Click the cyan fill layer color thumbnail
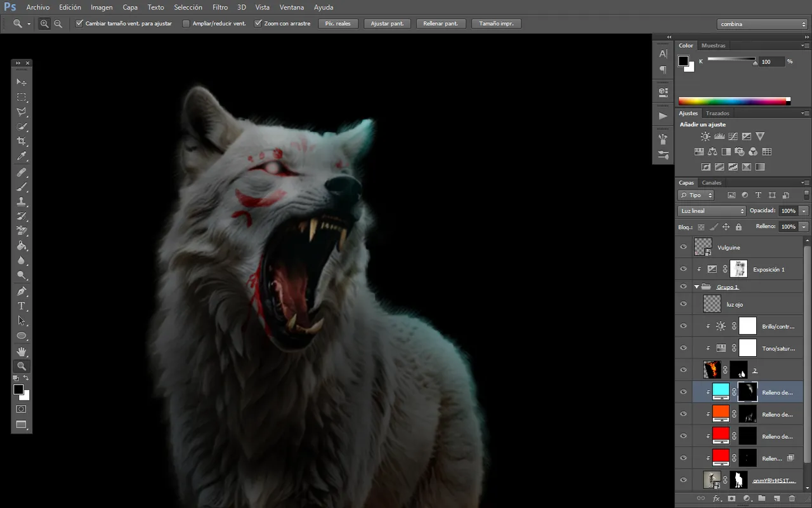812x508 pixels. pyautogui.click(x=721, y=392)
